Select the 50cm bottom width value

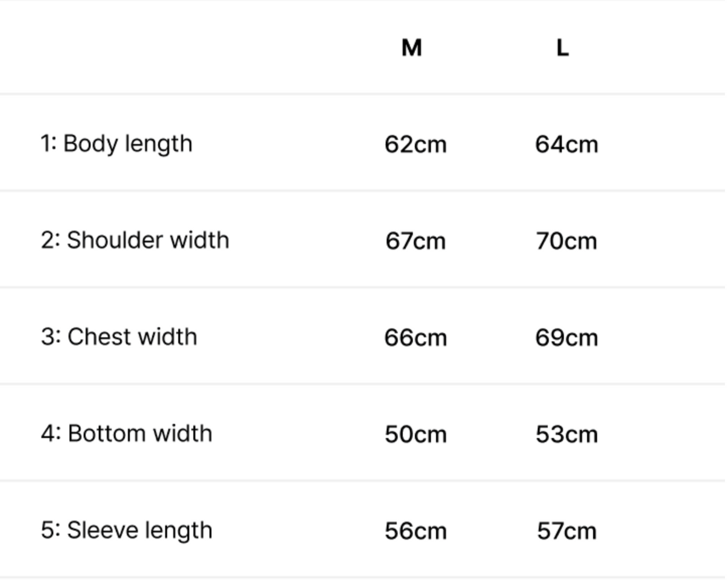click(x=416, y=434)
